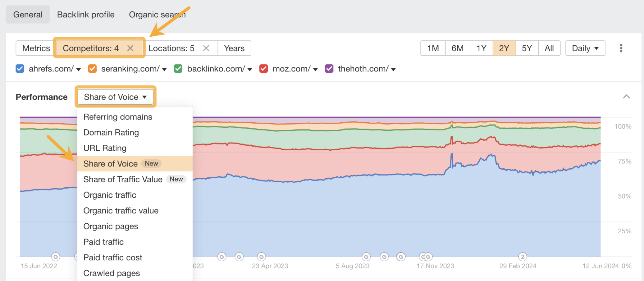Toggle the purple thehoth.com/ color checkbox
The height and width of the screenshot is (281, 644).
pos(329,69)
